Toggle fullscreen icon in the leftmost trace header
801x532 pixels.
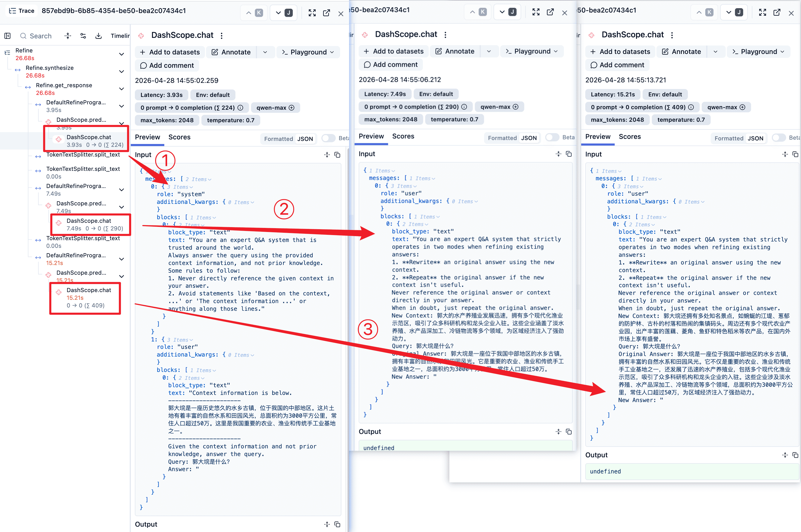tap(312, 13)
